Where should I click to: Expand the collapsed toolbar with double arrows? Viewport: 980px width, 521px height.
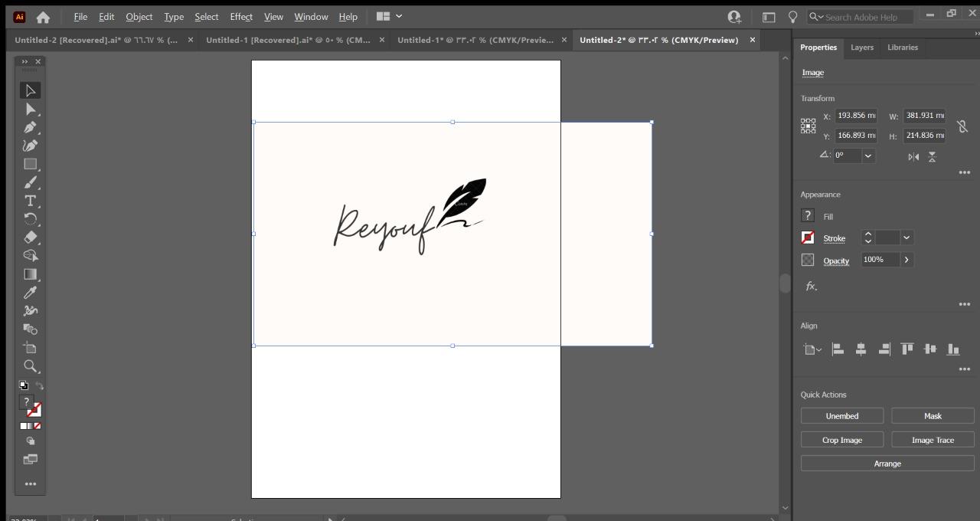[x=24, y=61]
